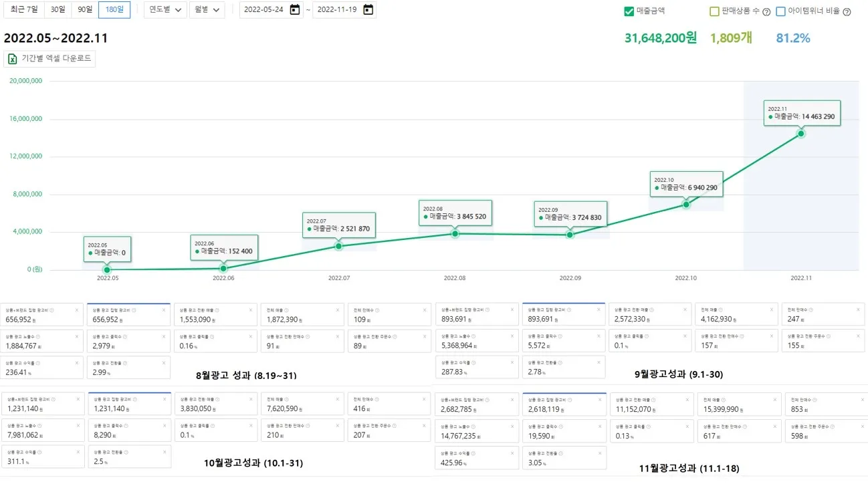The width and height of the screenshot is (868, 492).
Task: Expand the 연도별 chevron arrow
Action: coord(179,9)
